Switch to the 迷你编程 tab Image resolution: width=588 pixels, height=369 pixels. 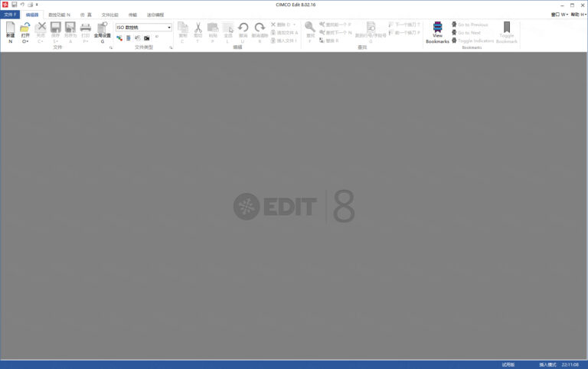pyautogui.click(x=155, y=15)
